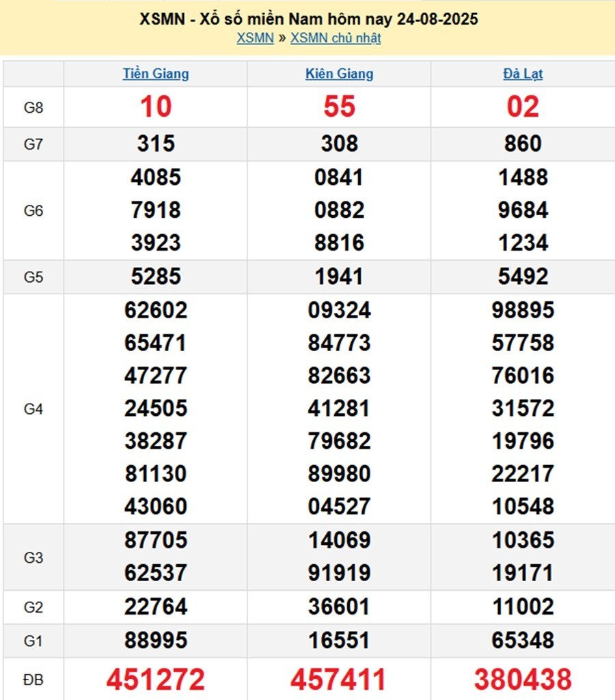Select G1 number 88995 for Tiền Giang
The height and width of the screenshot is (700, 615).
click(x=156, y=641)
